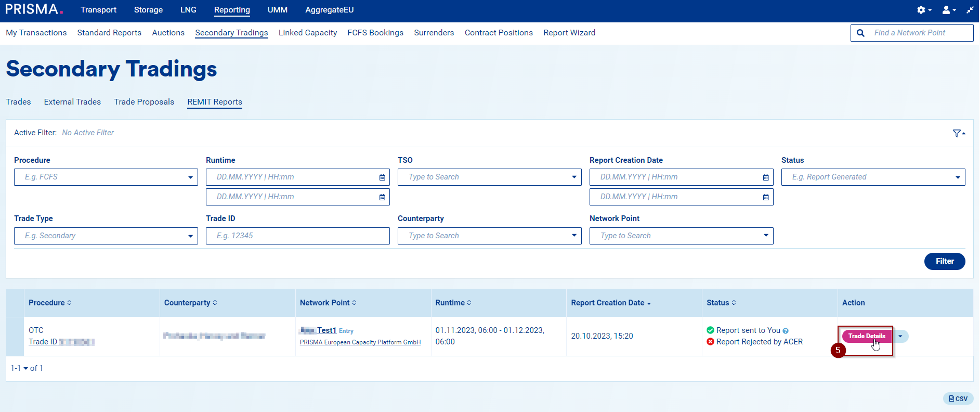Click the Trade ID input field

pyautogui.click(x=297, y=236)
